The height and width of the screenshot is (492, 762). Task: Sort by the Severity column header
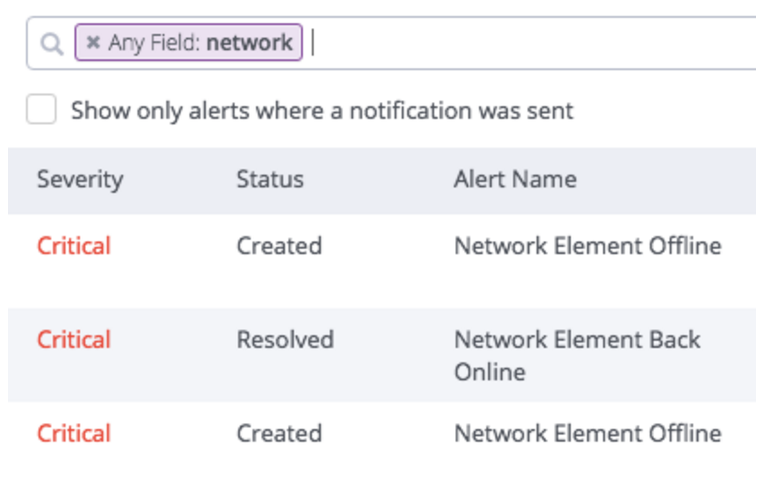pos(80,179)
